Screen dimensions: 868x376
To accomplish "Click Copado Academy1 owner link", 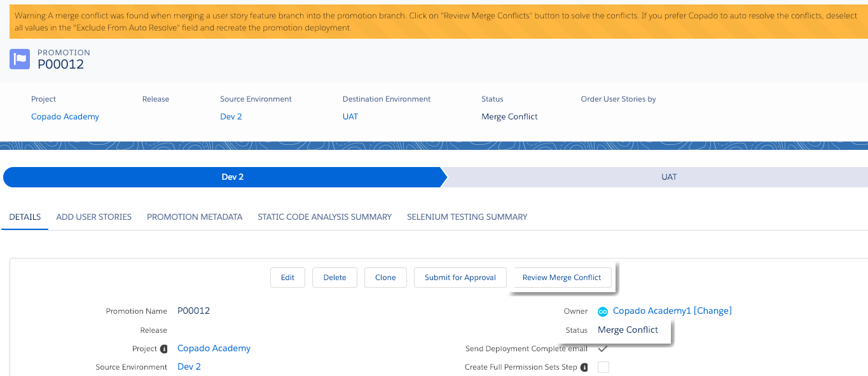I will tap(652, 311).
